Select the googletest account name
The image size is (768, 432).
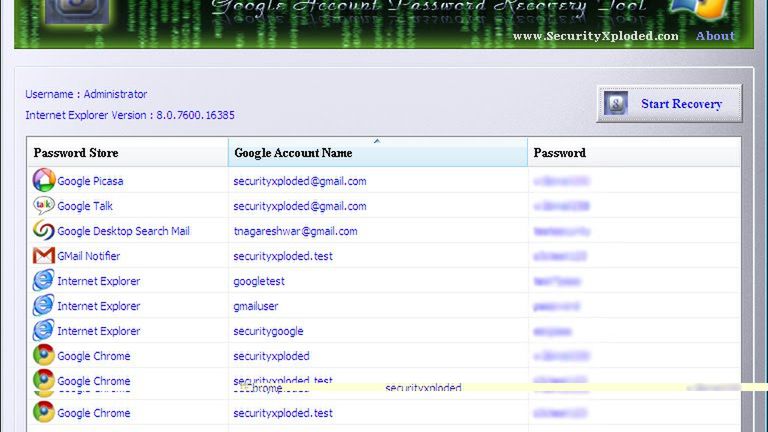[259, 281]
